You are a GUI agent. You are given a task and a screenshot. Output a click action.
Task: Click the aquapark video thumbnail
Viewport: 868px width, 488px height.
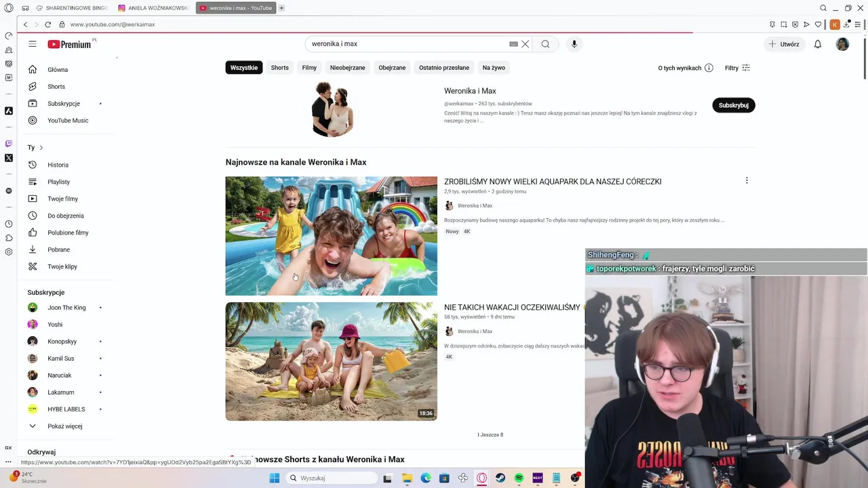(x=332, y=236)
